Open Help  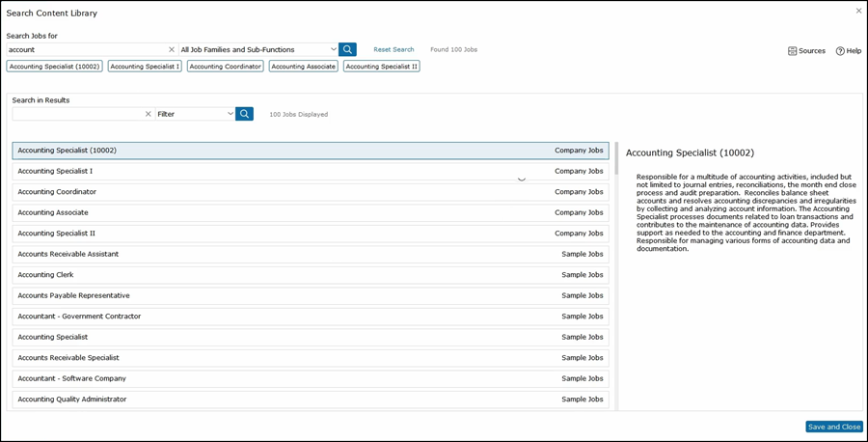click(x=848, y=51)
